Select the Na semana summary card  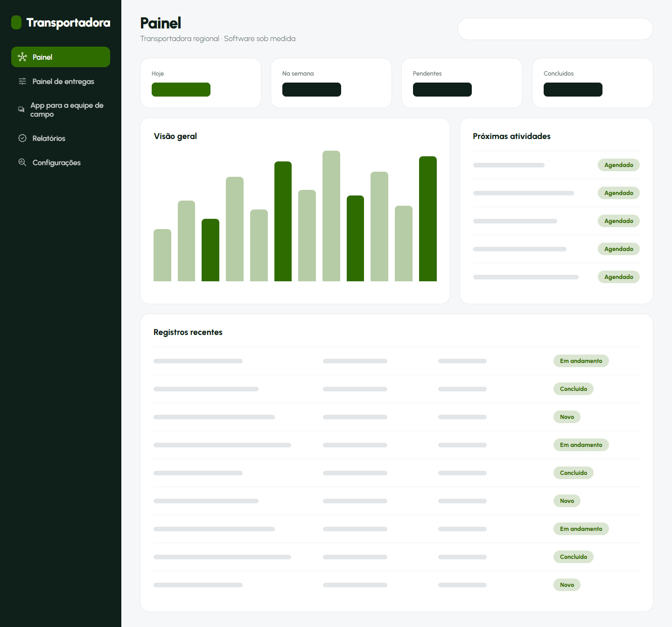[x=331, y=83]
